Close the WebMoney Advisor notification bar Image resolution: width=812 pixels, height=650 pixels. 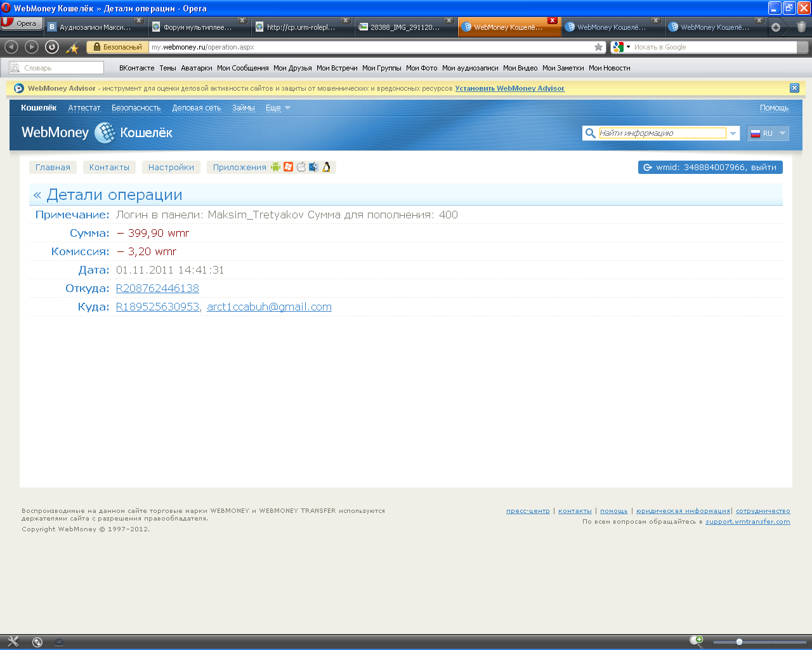tap(794, 88)
